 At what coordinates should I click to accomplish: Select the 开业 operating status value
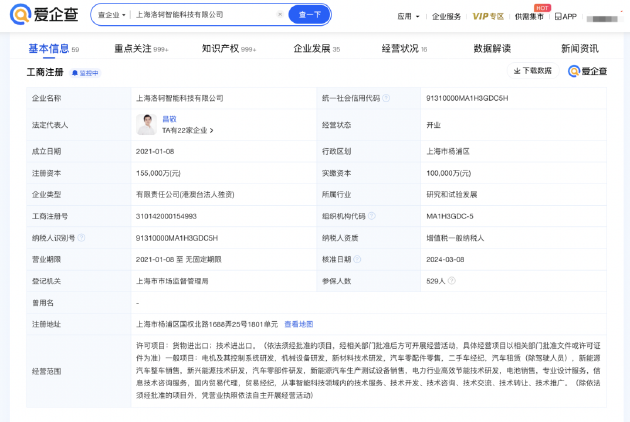[434, 125]
